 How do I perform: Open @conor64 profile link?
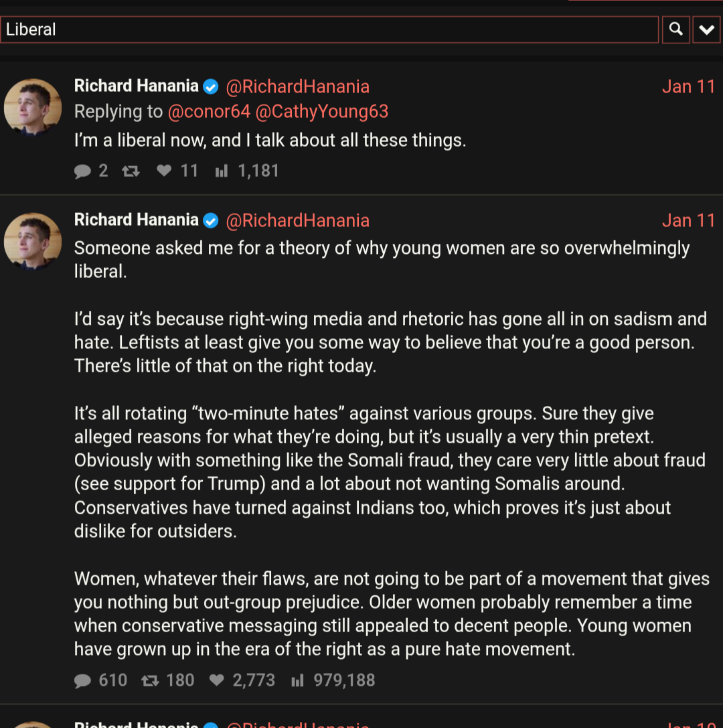(209, 111)
